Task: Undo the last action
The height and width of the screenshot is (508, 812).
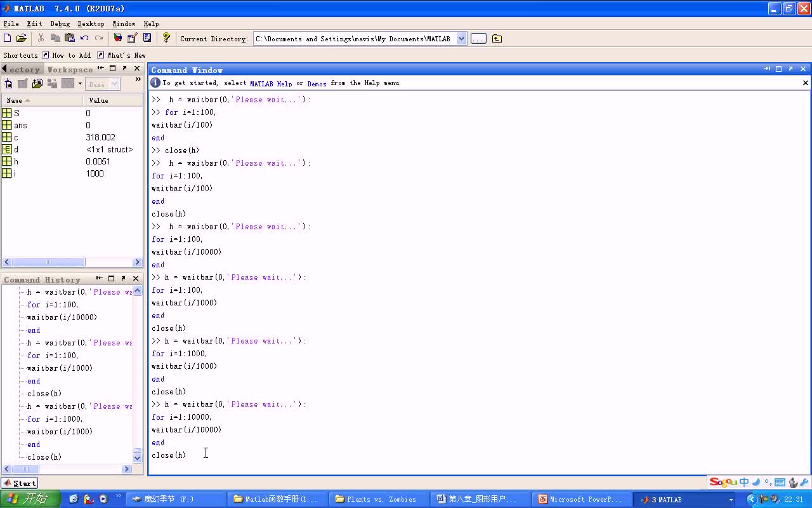Action: click(x=84, y=38)
